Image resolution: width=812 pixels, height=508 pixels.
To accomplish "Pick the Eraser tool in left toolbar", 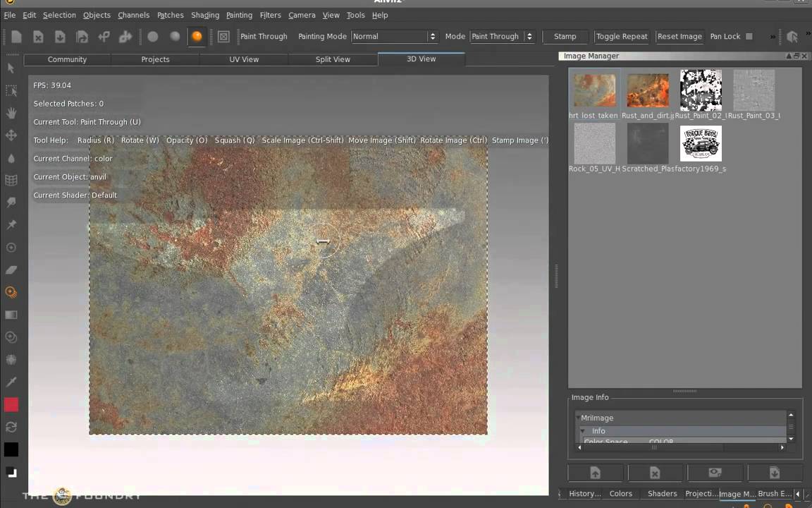I will 11,270.
